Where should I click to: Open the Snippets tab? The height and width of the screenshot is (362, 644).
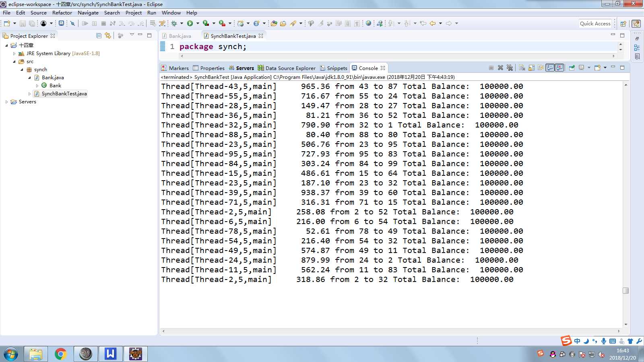pos(334,68)
